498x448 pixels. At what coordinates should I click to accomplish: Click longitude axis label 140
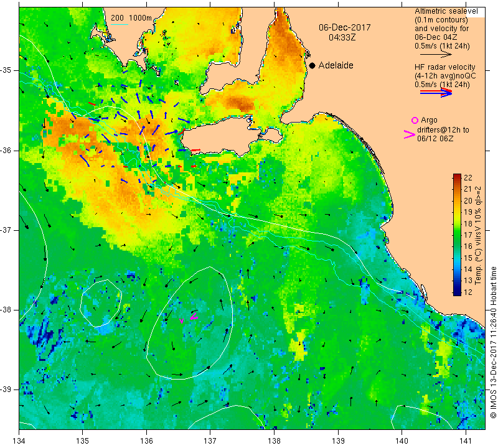[x=402, y=441]
